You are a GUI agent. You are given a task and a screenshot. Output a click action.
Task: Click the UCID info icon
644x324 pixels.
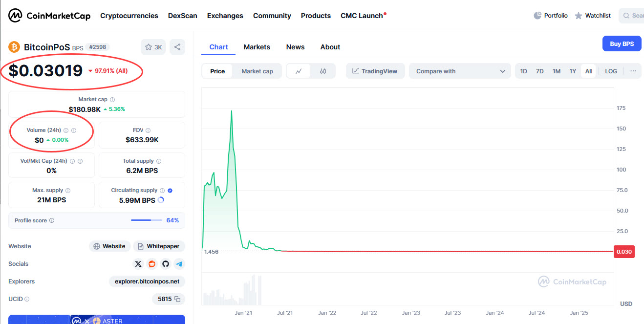(27, 299)
